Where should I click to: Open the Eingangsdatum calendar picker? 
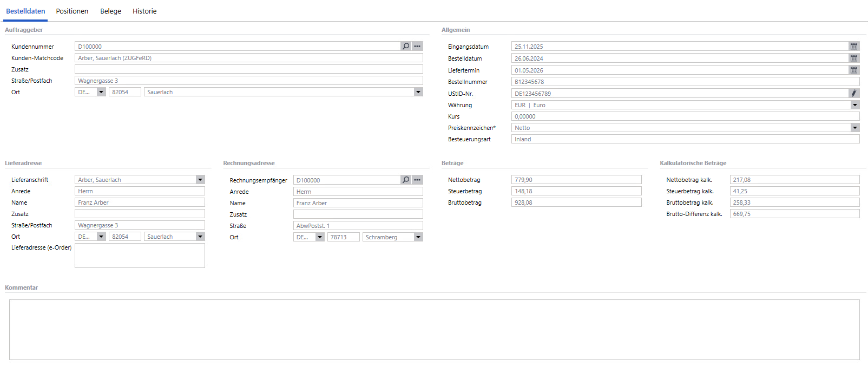pyautogui.click(x=854, y=47)
